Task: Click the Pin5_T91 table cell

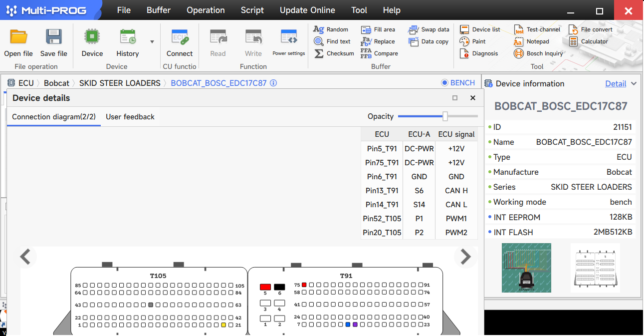Action: pyautogui.click(x=382, y=149)
